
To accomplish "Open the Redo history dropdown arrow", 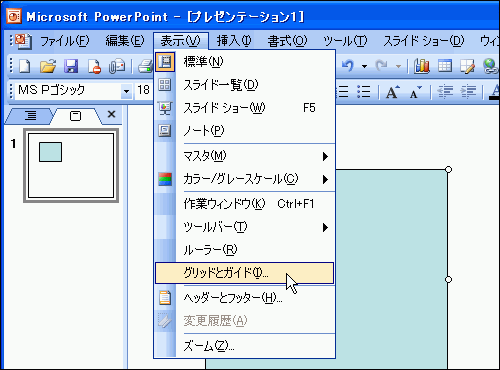I will click(x=398, y=66).
